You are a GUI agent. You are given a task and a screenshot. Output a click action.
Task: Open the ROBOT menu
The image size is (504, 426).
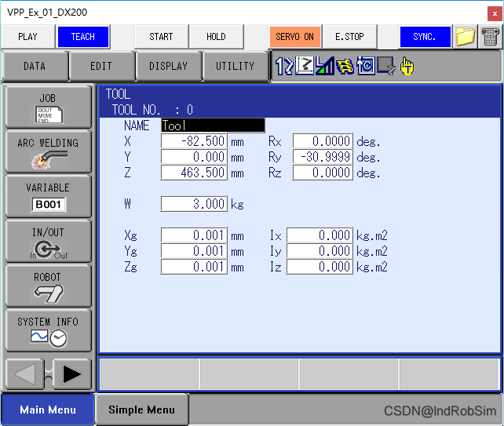(49, 286)
